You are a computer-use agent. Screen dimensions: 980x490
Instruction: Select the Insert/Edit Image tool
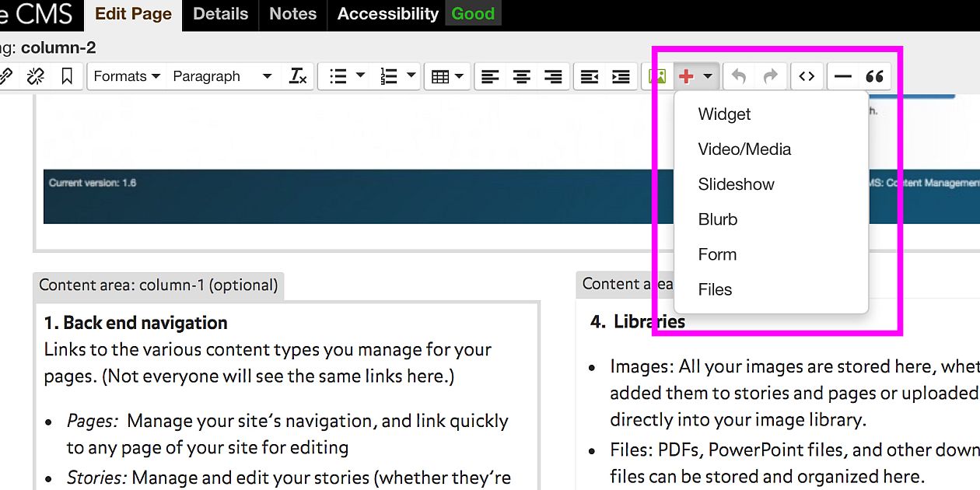click(x=657, y=75)
